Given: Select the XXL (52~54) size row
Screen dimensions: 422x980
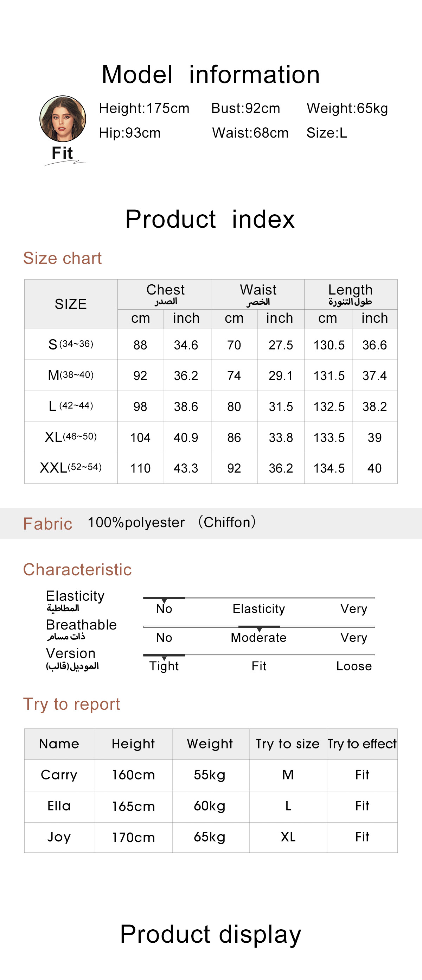Looking at the screenshot, I should tap(71, 468).
